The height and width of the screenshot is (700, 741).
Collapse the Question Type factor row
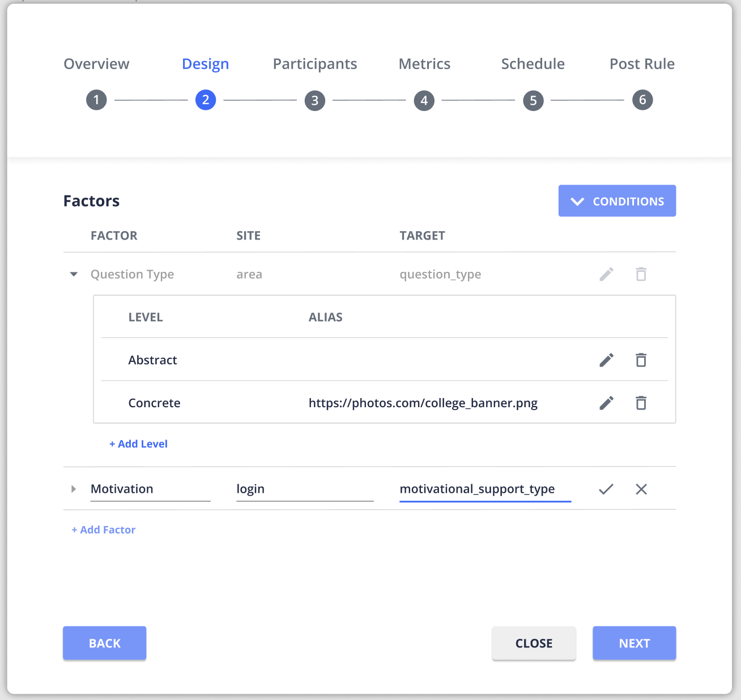coord(74,275)
